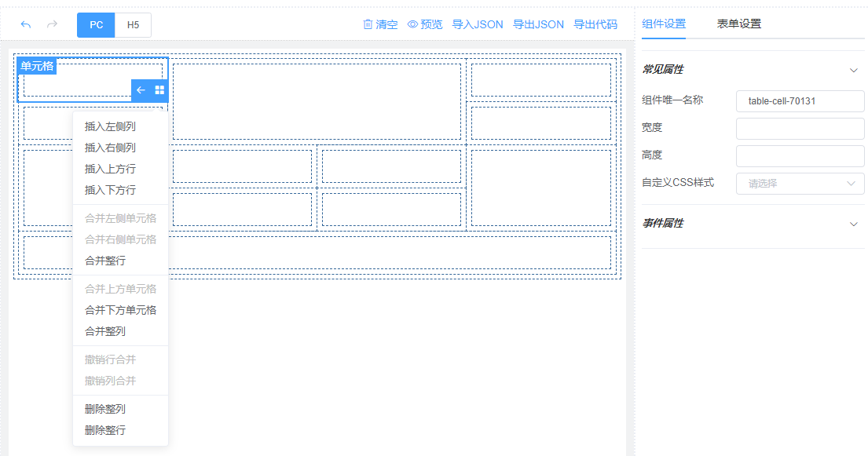Click 导出代码 link
Screen dimensions: 868x456
(595, 24)
